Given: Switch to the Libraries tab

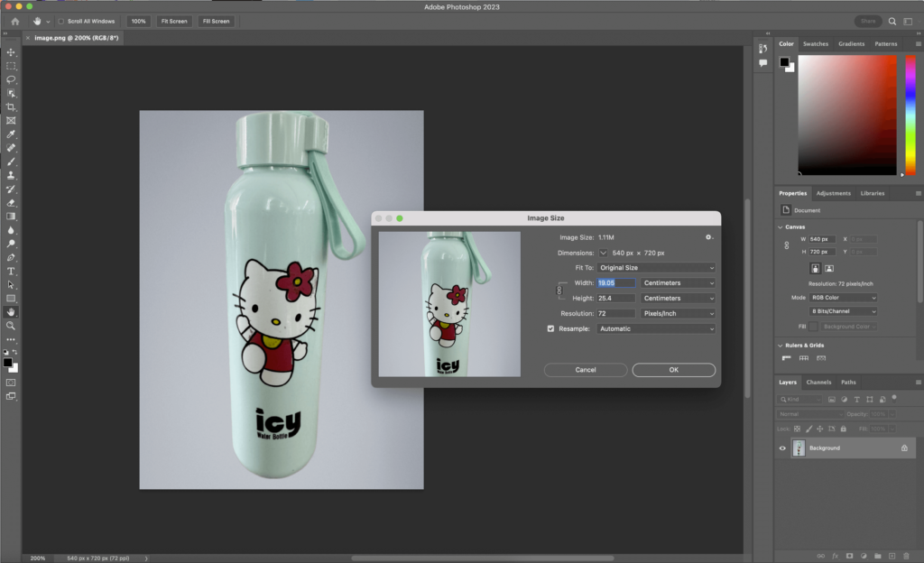Looking at the screenshot, I should pyautogui.click(x=873, y=193).
